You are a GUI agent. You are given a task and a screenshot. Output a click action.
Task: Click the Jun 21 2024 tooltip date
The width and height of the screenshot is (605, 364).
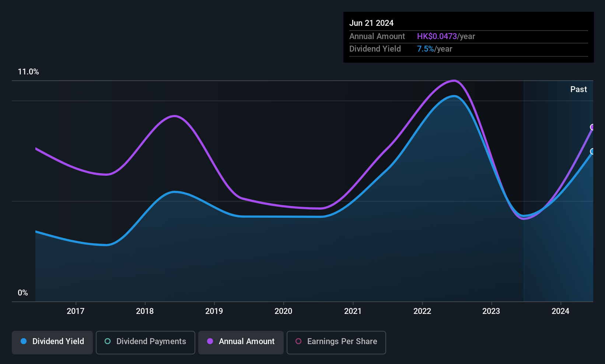371,23
